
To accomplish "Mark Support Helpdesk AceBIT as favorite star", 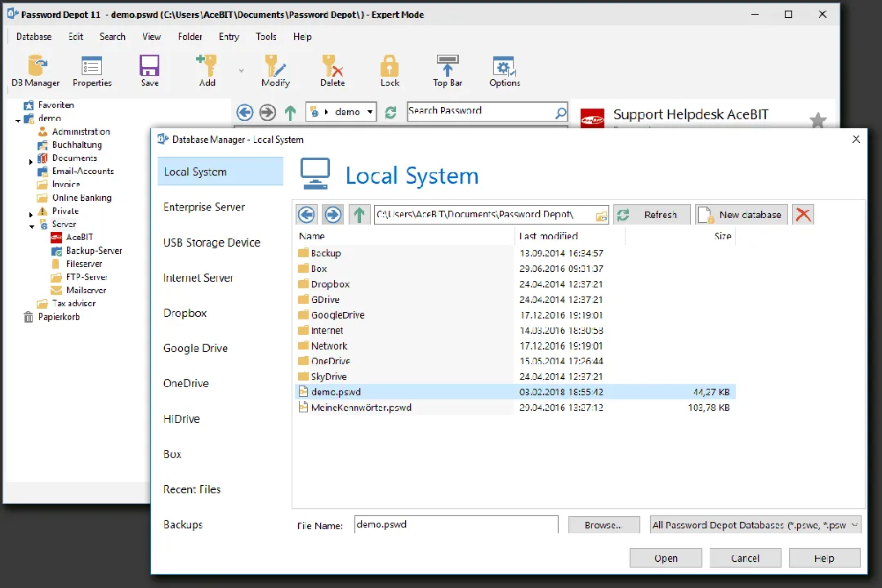I will click(817, 120).
